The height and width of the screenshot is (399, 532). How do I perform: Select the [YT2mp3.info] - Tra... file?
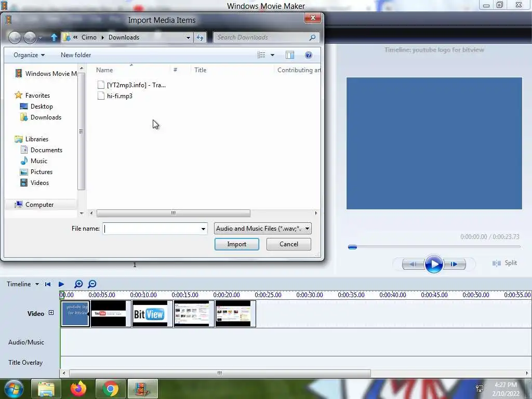(131, 85)
